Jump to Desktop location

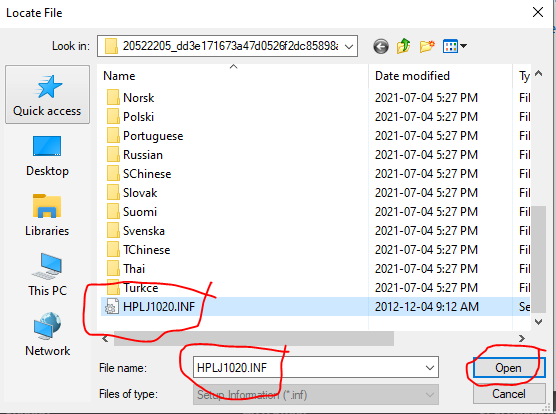(x=47, y=156)
